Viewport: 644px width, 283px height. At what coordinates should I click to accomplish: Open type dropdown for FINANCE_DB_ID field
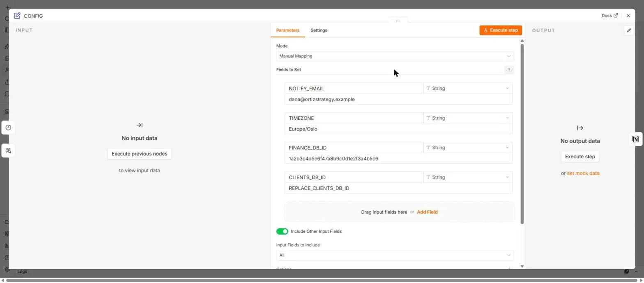coord(467,147)
